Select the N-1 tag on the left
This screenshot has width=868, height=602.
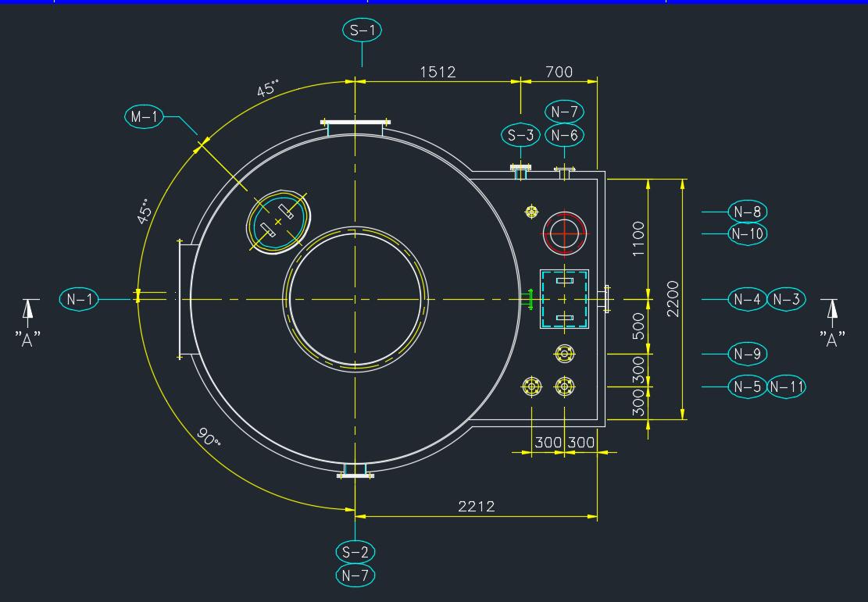pos(79,299)
